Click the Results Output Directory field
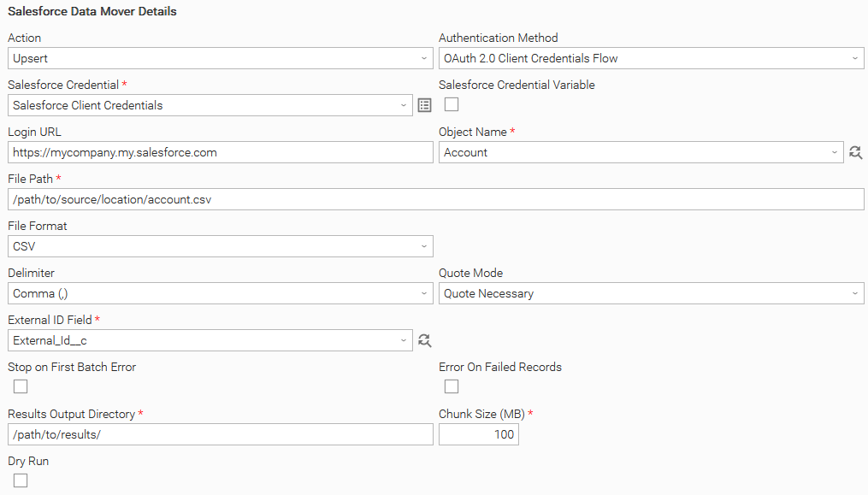Screen dimensions: 868x495 [x=221, y=434]
